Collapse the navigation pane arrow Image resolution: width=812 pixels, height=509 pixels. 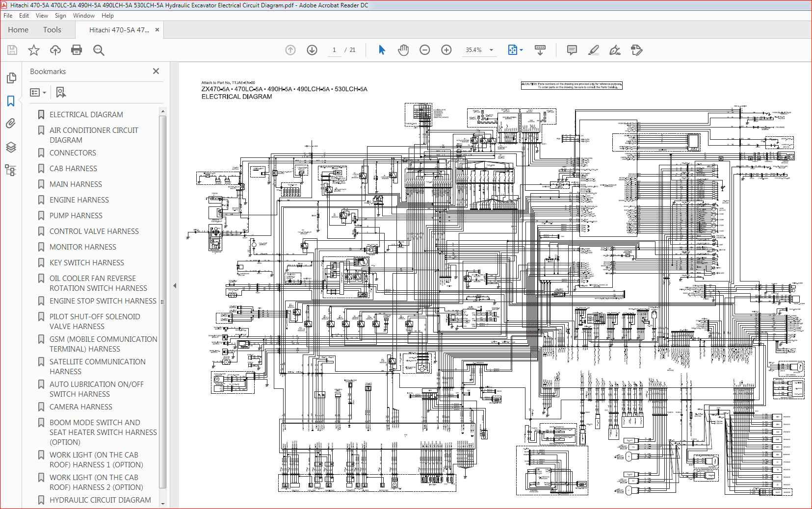174,285
